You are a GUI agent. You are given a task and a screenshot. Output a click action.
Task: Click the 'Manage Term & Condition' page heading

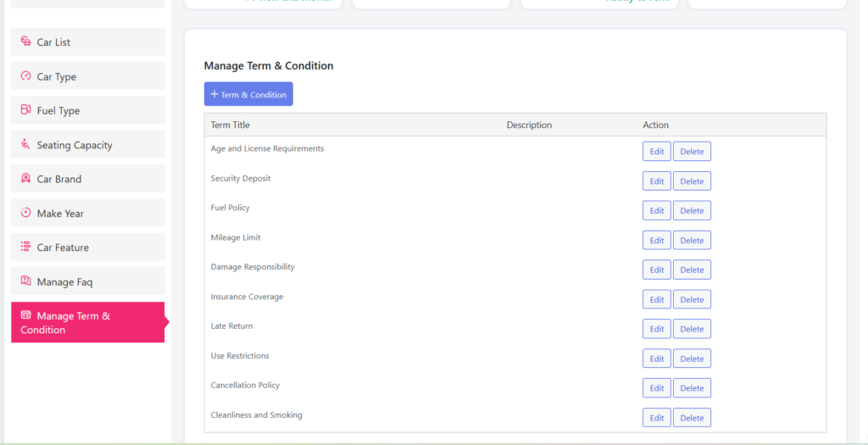point(269,66)
